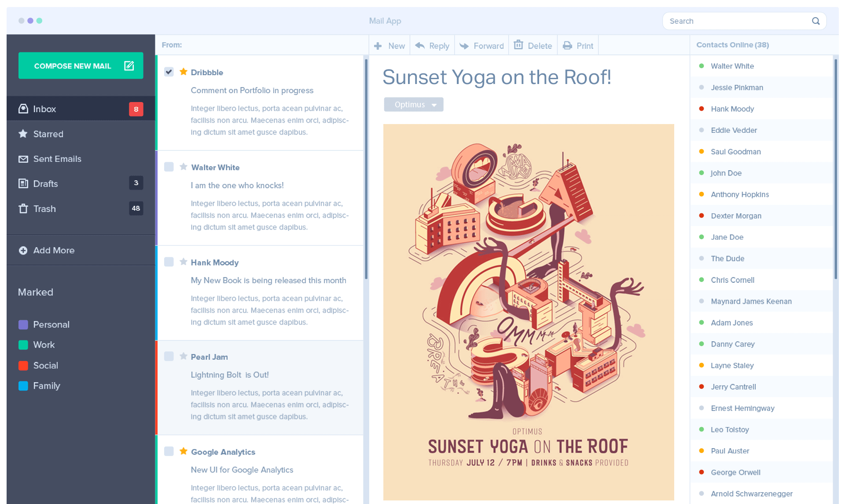Check the checkbox on Walter White's email
Viewport: 845px width, 504px height.
(x=169, y=167)
